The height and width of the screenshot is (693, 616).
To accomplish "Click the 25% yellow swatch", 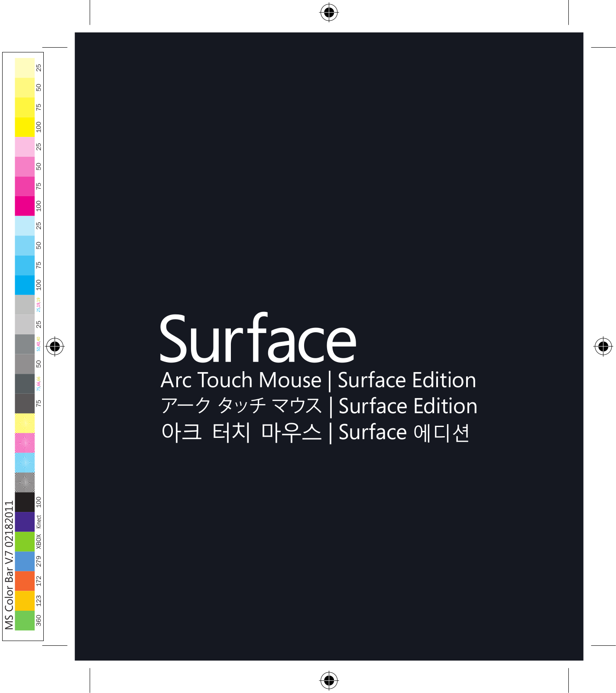I will point(25,68).
